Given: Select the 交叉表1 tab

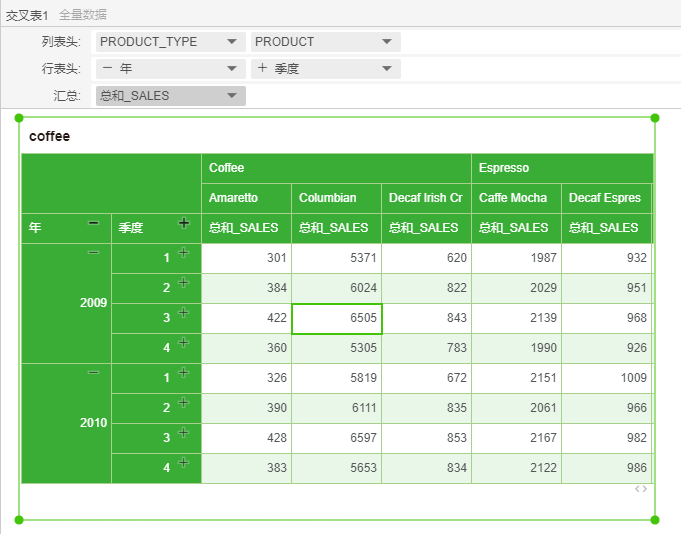Looking at the screenshot, I should pyautogui.click(x=27, y=15).
